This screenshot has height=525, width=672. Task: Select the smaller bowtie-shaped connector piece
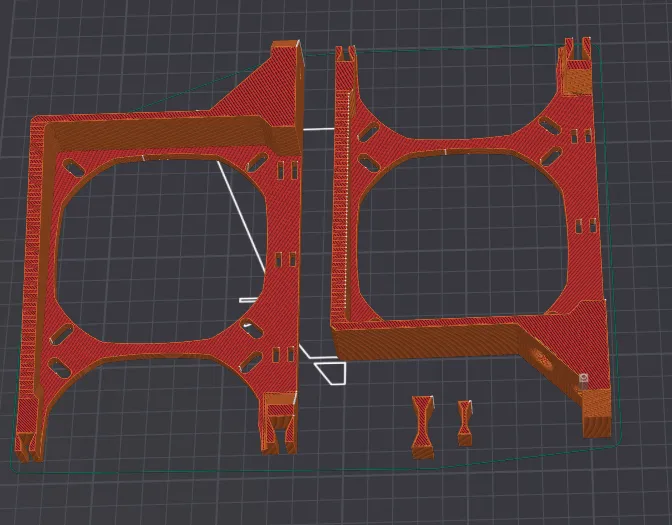click(x=465, y=423)
